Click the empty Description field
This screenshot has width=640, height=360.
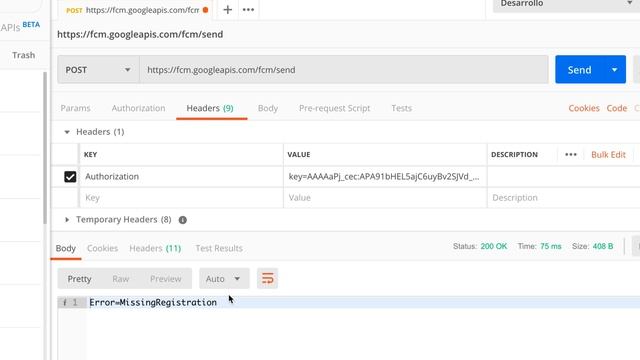pyautogui.click(x=563, y=198)
